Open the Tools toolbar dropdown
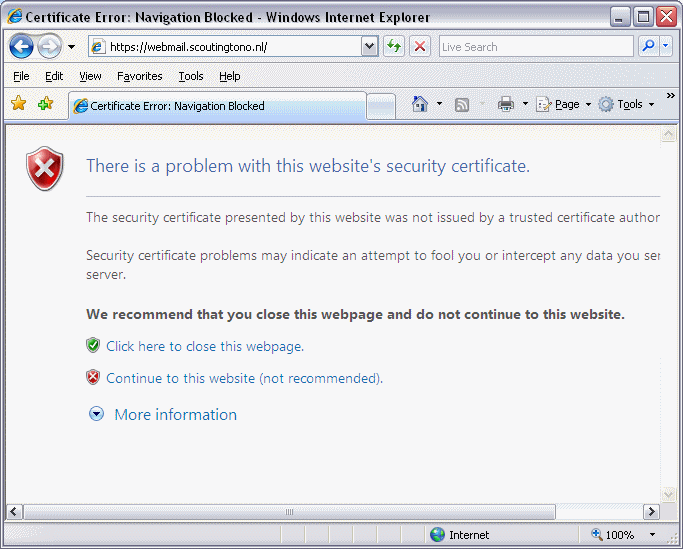Image resolution: width=683 pixels, height=549 pixels. click(x=629, y=104)
